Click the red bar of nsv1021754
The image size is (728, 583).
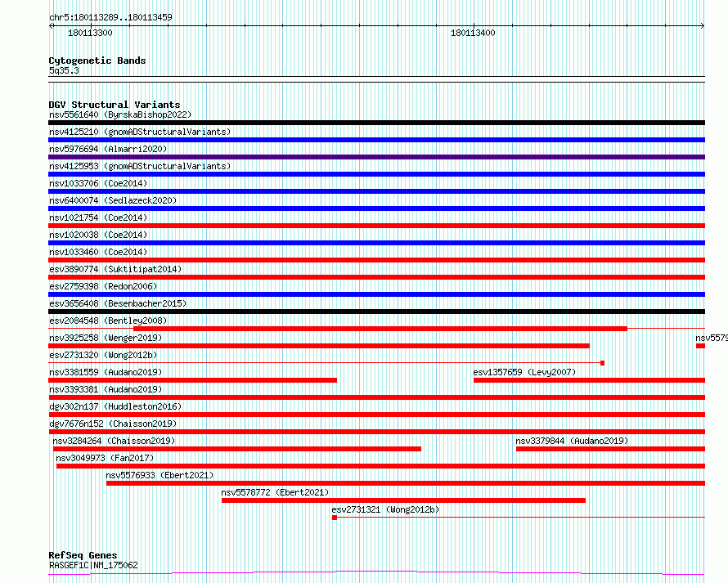coord(376,226)
